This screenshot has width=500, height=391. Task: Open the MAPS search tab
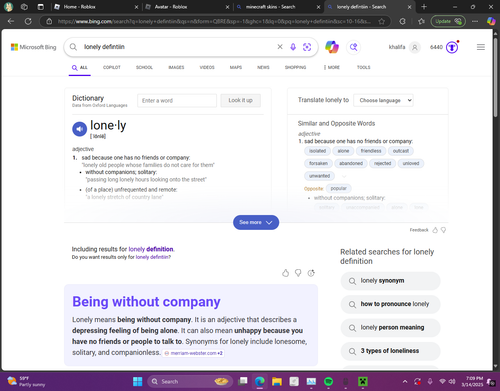point(236,67)
